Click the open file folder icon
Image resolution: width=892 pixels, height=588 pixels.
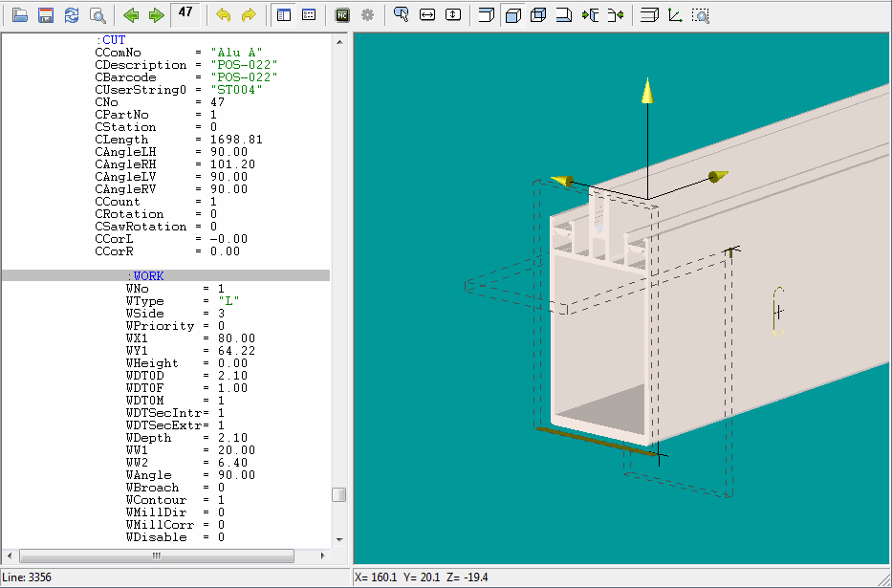click(19, 15)
